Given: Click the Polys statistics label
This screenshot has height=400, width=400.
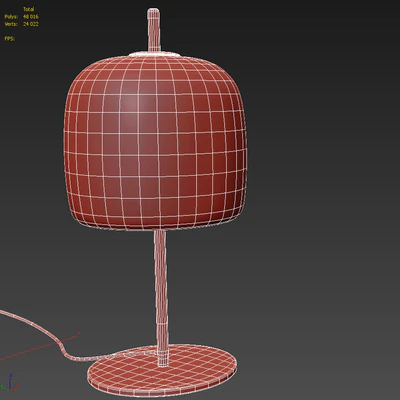Looking at the screenshot, I should [11, 16].
